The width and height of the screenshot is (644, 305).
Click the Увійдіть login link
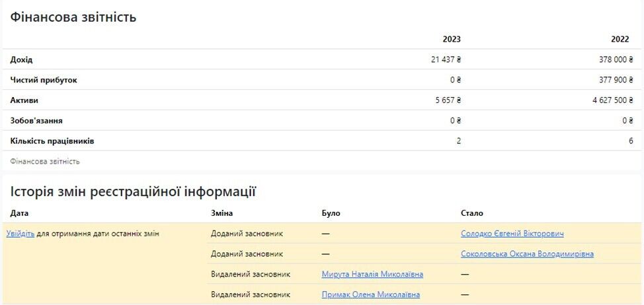20,234
